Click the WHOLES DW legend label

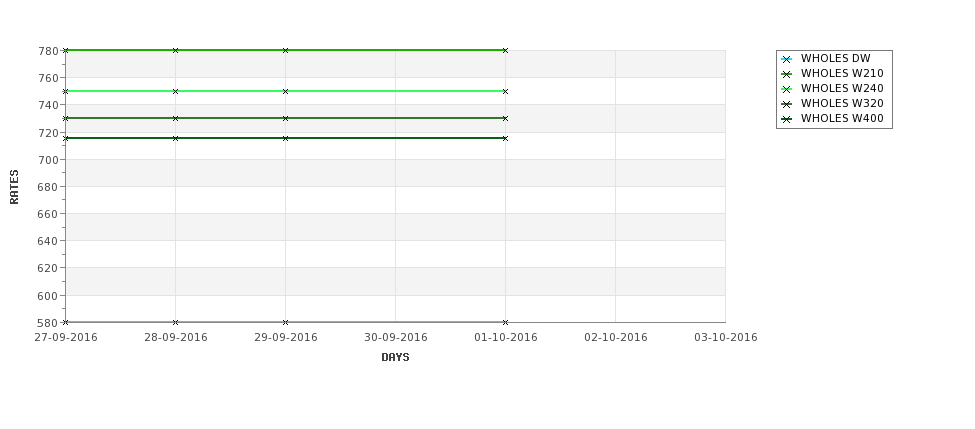[x=835, y=58]
